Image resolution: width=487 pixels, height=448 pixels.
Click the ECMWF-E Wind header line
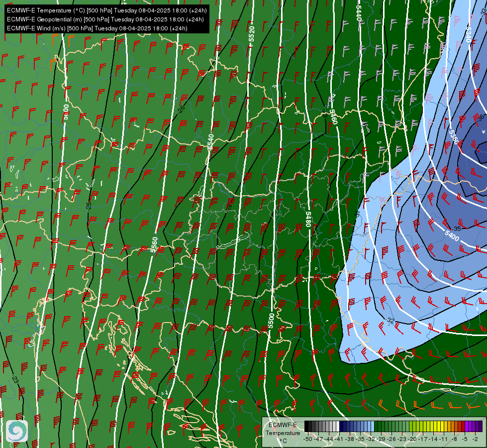(97, 28)
